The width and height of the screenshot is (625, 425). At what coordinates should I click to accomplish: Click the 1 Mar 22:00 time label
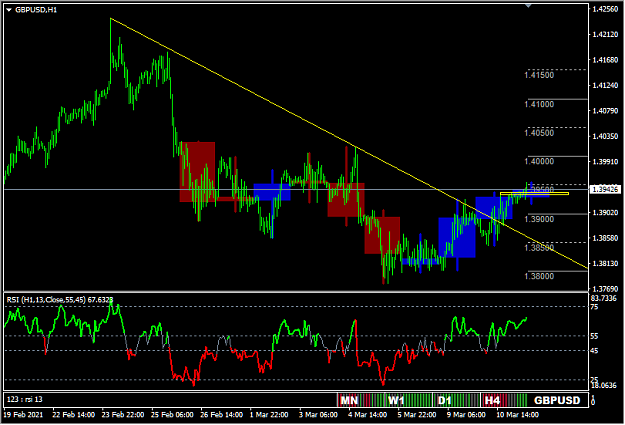pos(269,415)
